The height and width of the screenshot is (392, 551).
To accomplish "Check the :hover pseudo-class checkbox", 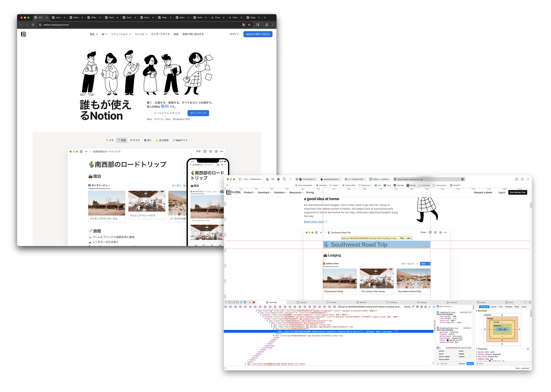I will (x=457, y=351).
